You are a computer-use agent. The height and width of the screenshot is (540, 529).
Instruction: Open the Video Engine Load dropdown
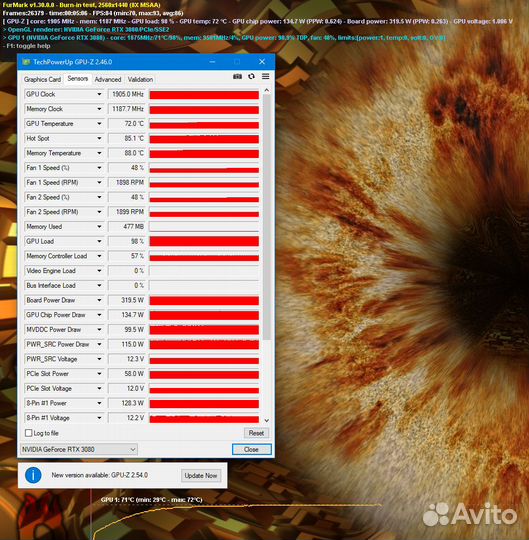coord(99,271)
